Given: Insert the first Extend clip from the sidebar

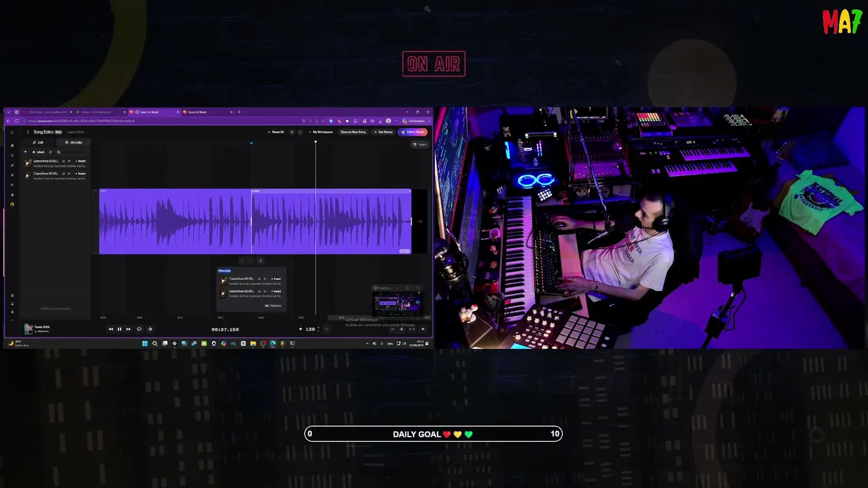Looking at the screenshot, I should click(81, 161).
